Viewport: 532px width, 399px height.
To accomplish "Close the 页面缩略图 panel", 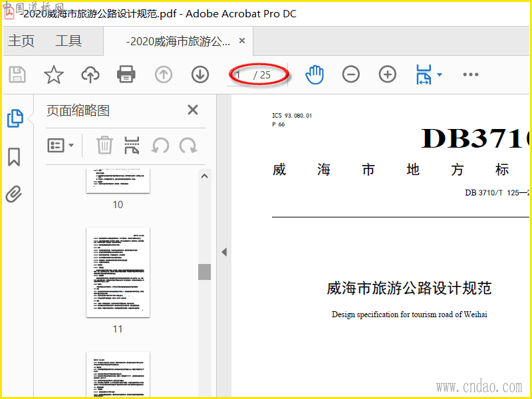I will (193, 110).
